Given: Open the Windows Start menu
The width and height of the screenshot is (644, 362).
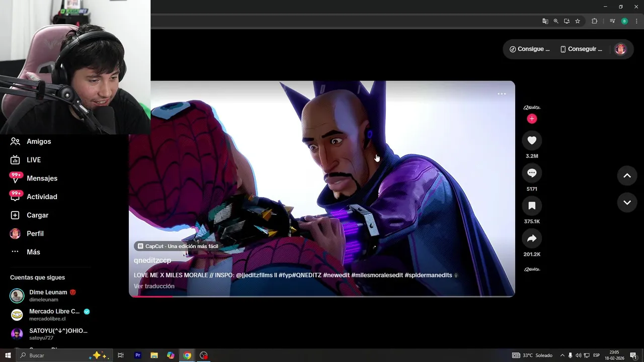Looking at the screenshot, I should tap(8, 355).
